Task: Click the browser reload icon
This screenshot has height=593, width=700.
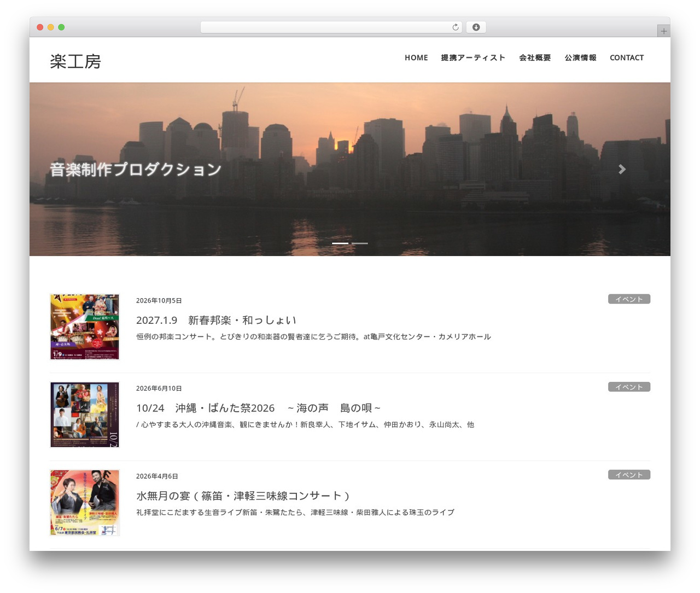Action: [x=455, y=27]
